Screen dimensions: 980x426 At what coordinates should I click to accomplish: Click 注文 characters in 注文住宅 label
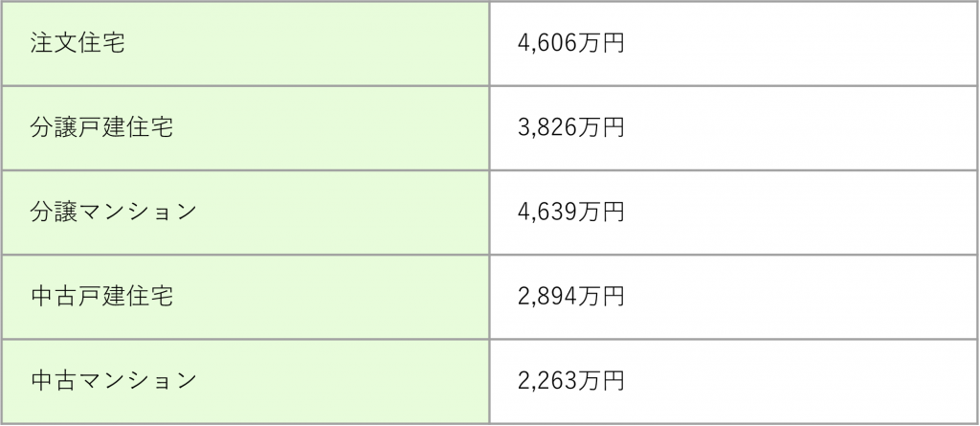point(54,43)
